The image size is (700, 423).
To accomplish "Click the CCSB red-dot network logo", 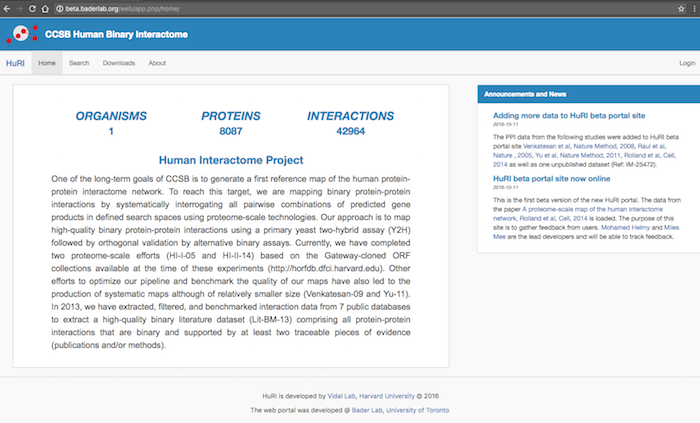I will coord(21,34).
